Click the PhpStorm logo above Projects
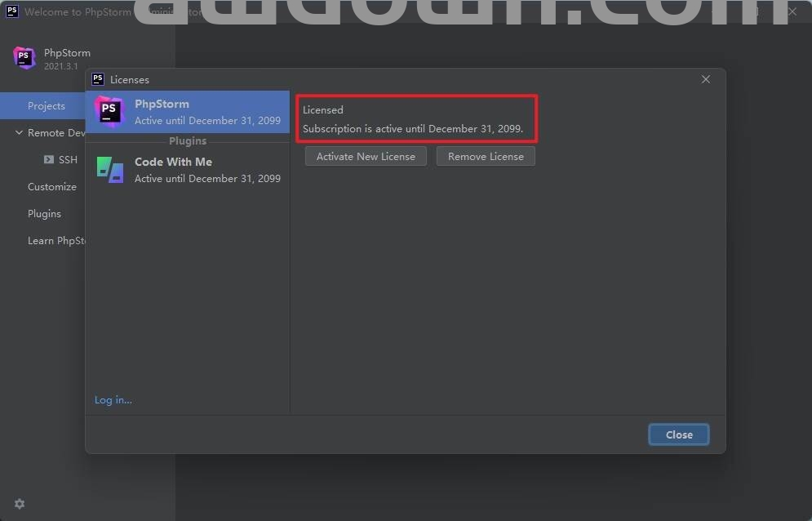Viewport: 812px width, 521px height. pyautogui.click(x=24, y=58)
